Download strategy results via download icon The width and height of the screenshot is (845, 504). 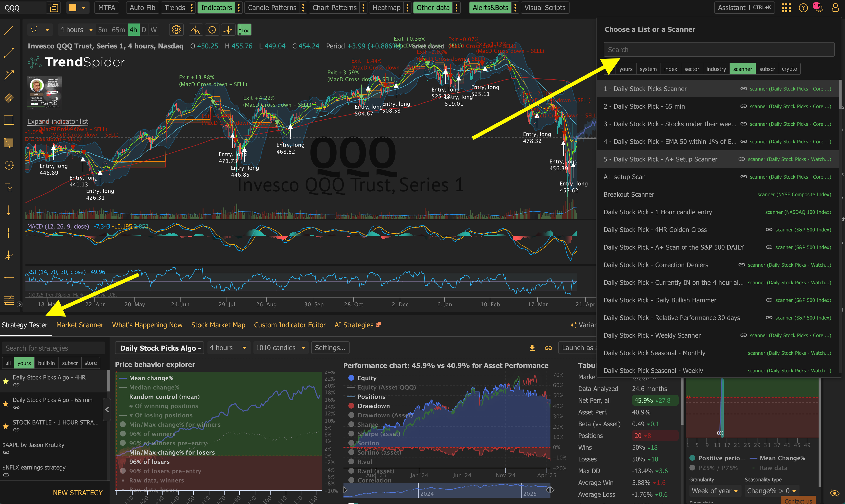(532, 348)
